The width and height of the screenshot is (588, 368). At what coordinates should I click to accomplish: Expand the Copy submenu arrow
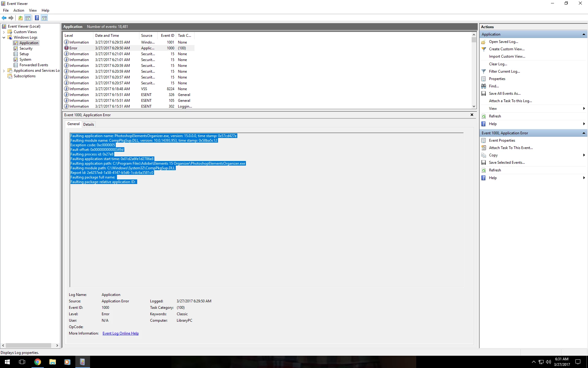584,155
